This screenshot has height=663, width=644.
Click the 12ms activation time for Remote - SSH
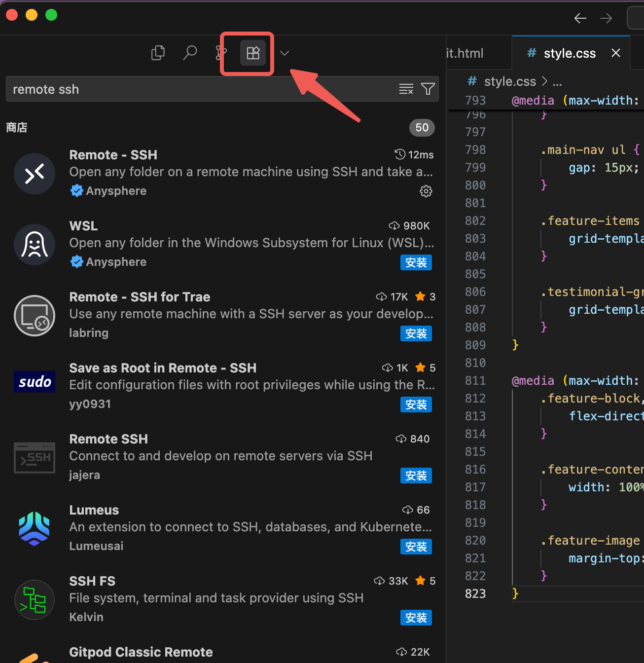(x=414, y=155)
